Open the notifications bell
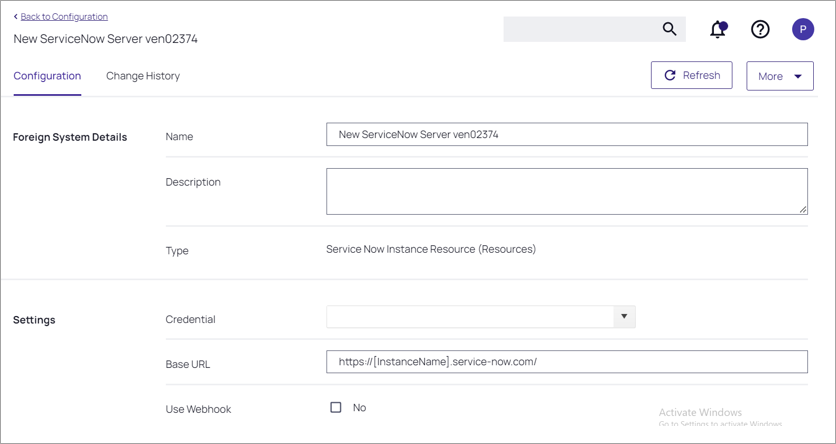Screen dimensions: 836x444 point(719,29)
